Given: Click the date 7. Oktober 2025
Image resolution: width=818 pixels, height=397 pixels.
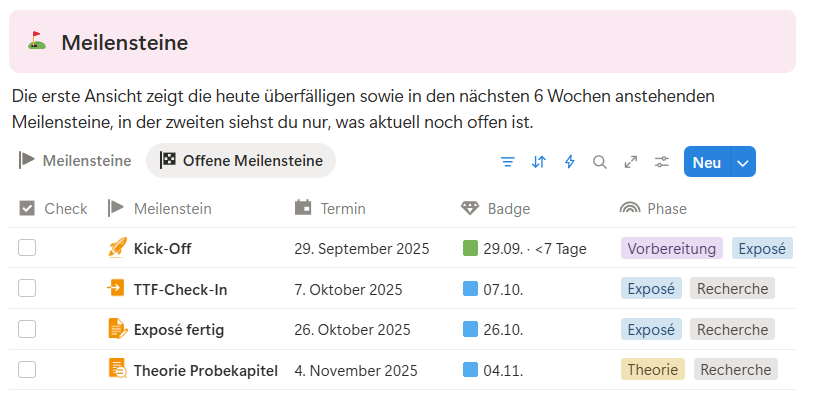Looking at the screenshot, I should (348, 290).
